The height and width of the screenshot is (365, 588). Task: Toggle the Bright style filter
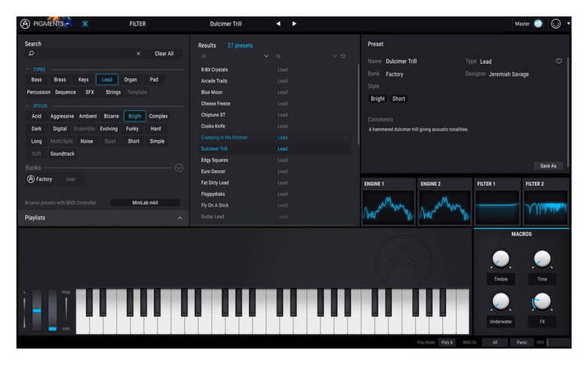(x=135, y=116)
